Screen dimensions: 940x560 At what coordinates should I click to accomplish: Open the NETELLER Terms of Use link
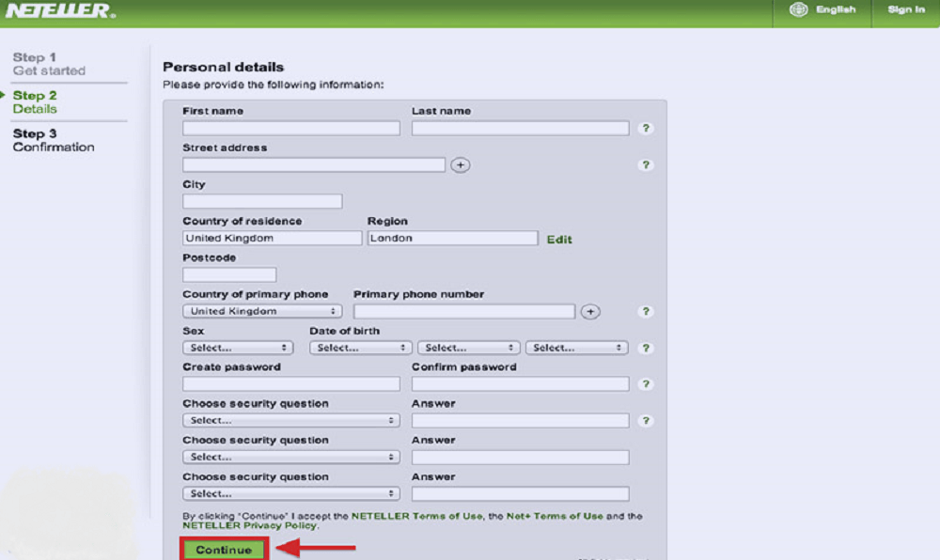coord(417,517)
